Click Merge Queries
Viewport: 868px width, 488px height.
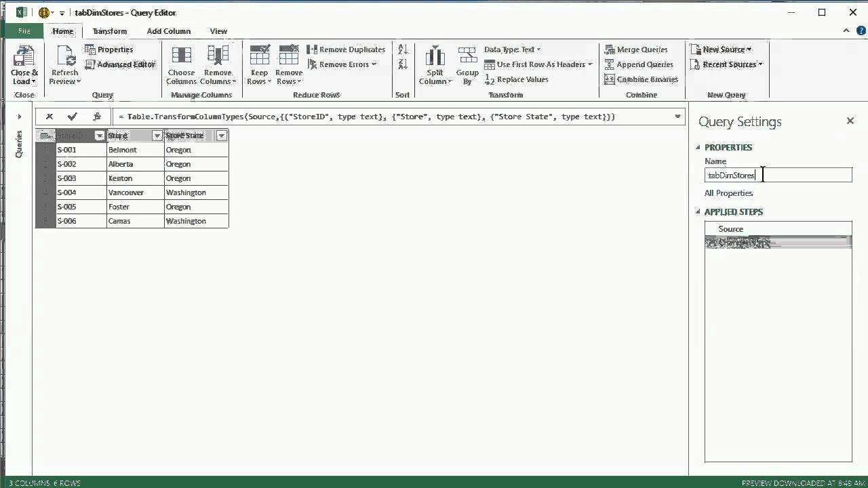[x=635, y=49]
